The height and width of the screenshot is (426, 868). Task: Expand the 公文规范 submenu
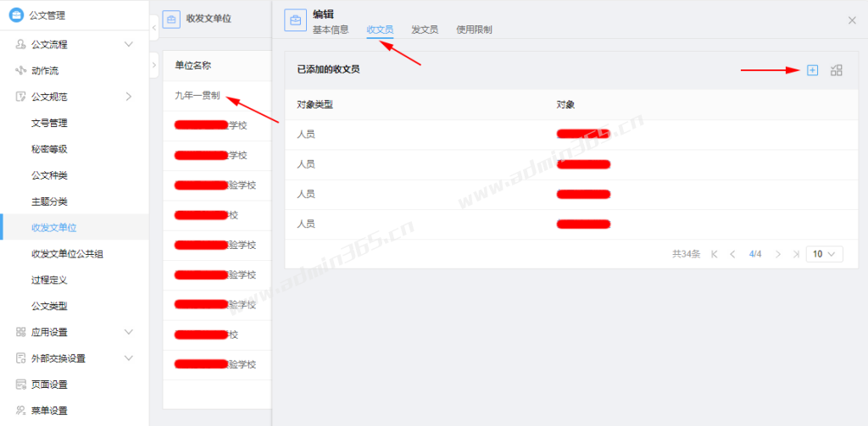(128, 97)
